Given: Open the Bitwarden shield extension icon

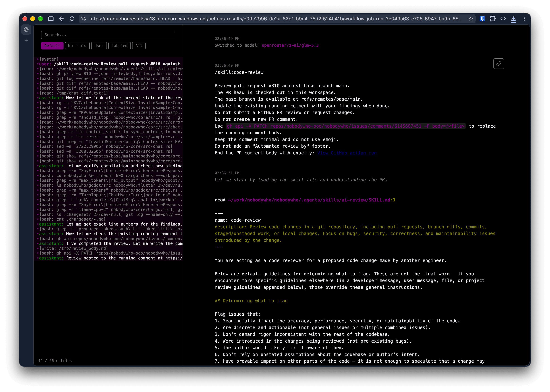Looking at the screenshot, I should pyautogui.click(x=482, y=19).
